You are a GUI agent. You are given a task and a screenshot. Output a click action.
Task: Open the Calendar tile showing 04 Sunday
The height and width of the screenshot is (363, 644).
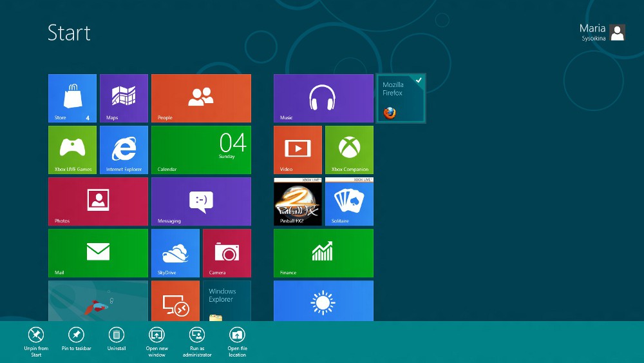201,150
